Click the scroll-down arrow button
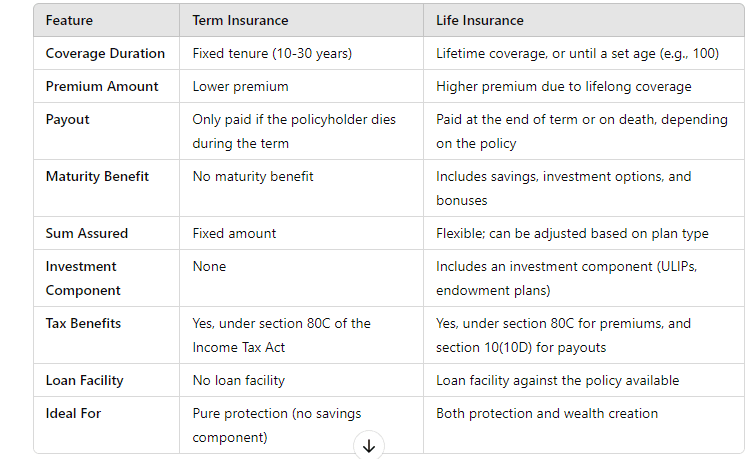 coord(369,446)
